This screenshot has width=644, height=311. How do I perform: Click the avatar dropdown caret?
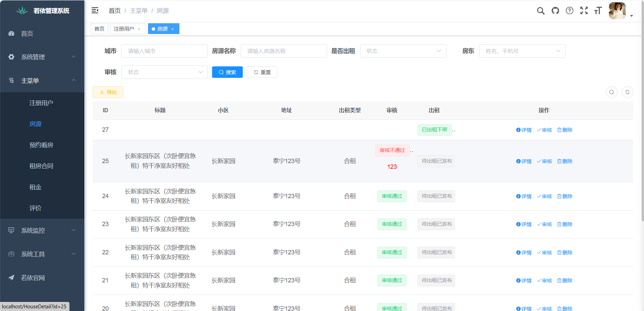click(632, 16)
